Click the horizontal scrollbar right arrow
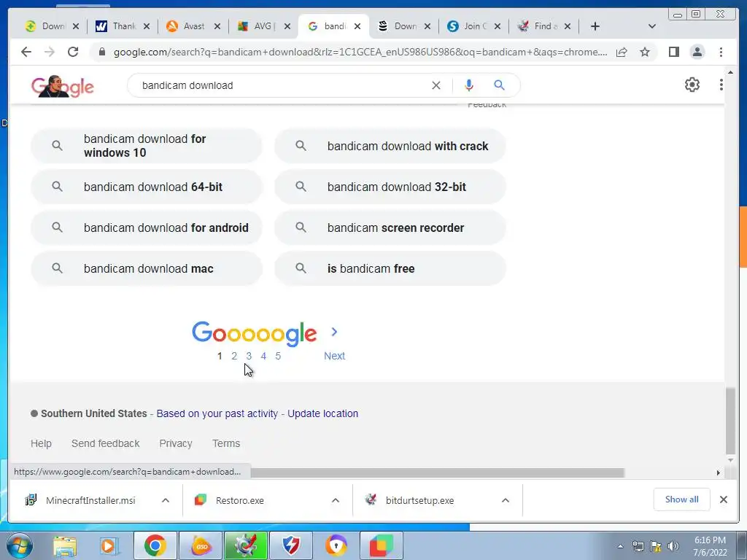This screenshot has width=747, height=560. pyautogui.click(x=718, y=472)
